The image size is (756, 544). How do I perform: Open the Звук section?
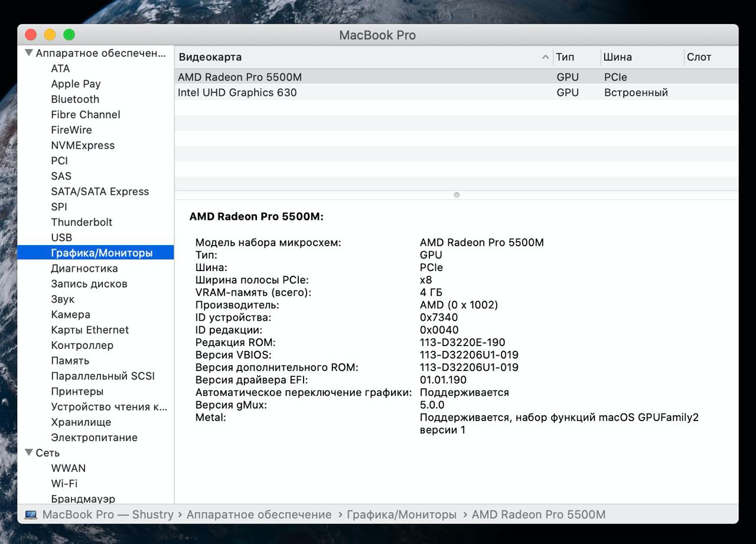point(63,299)
